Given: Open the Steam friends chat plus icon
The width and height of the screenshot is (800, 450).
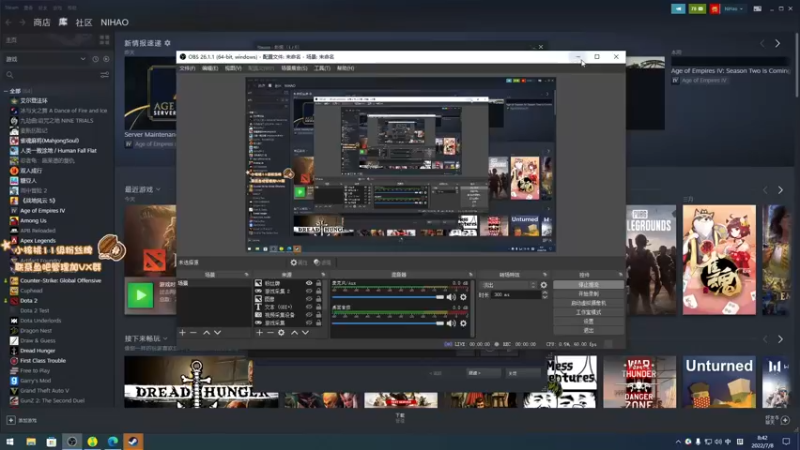Looking at the screenshot, I should [x=785, y=420].
